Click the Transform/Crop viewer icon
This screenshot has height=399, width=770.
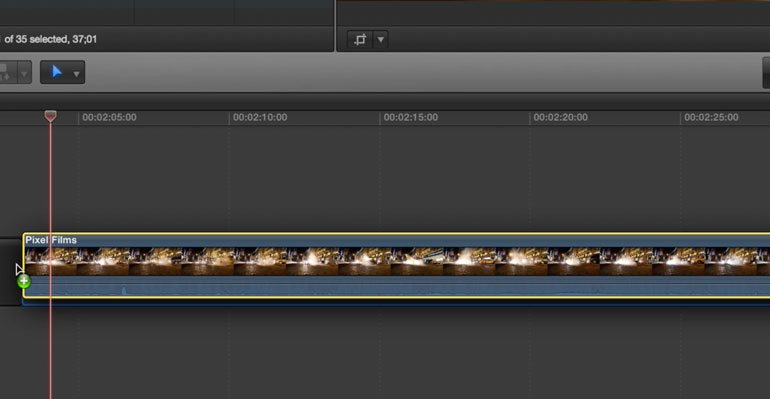(x=360, y=39)
